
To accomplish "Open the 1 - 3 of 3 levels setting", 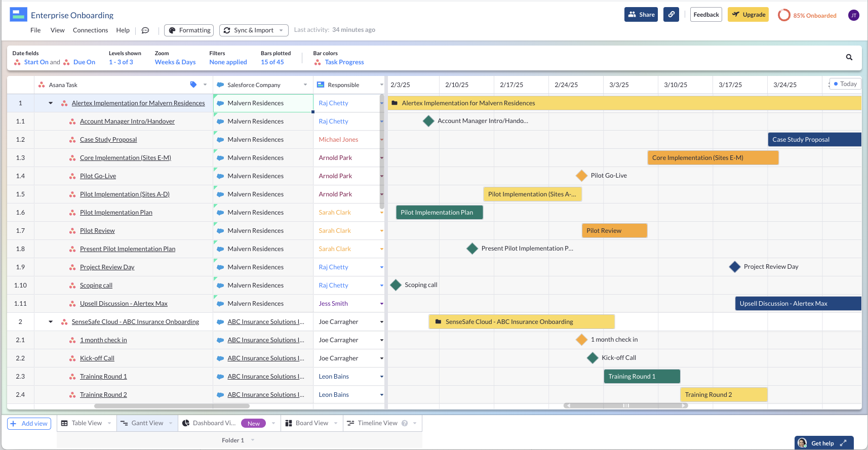I will (x=121, y=62).
